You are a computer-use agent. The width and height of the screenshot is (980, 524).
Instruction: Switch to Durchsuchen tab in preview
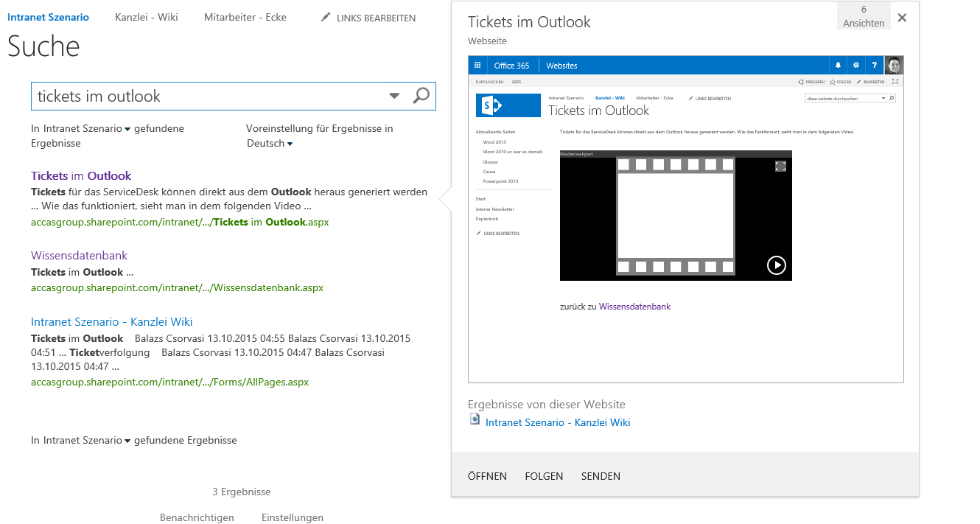489,82
